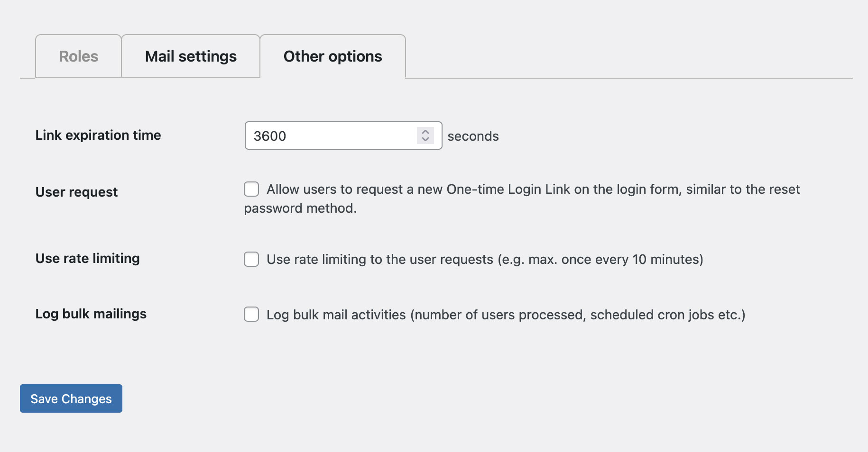Select the 3600 value for editing

point(270,136)
